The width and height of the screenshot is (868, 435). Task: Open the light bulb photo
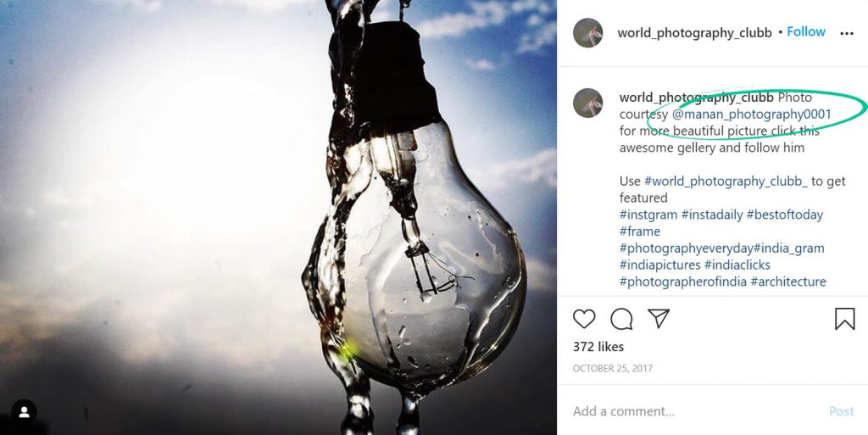[x=278, y=217]
